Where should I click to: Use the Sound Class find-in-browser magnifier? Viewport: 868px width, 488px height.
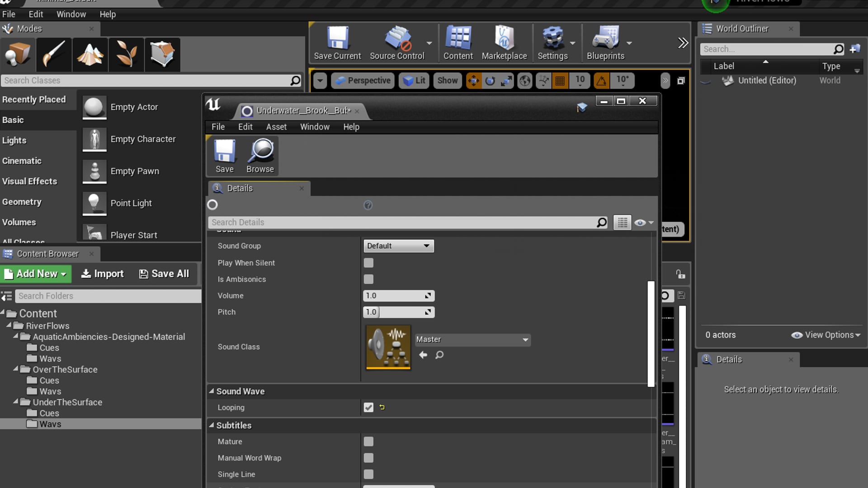pos(439,355)
